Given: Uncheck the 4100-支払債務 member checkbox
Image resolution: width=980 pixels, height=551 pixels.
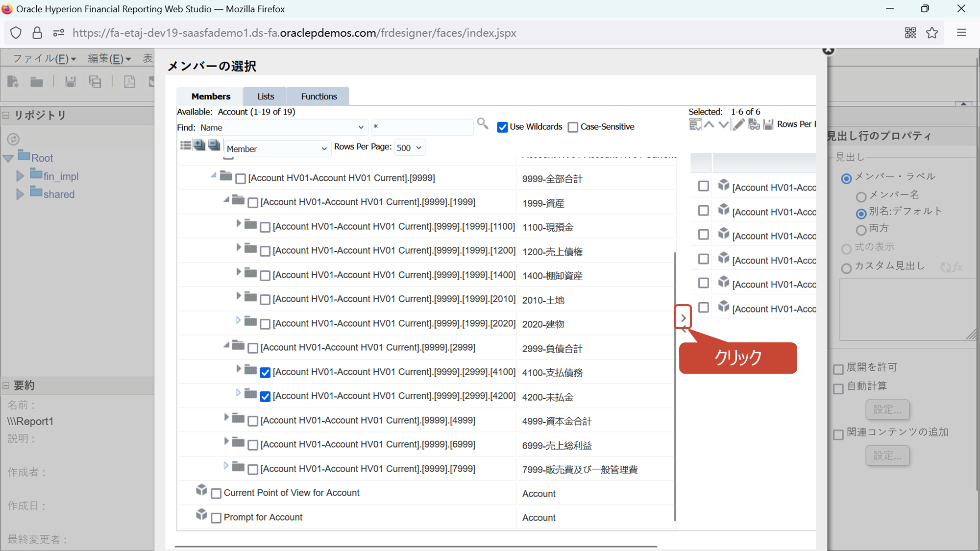Looking at the screenshot, I should click(x=265, y=373).
